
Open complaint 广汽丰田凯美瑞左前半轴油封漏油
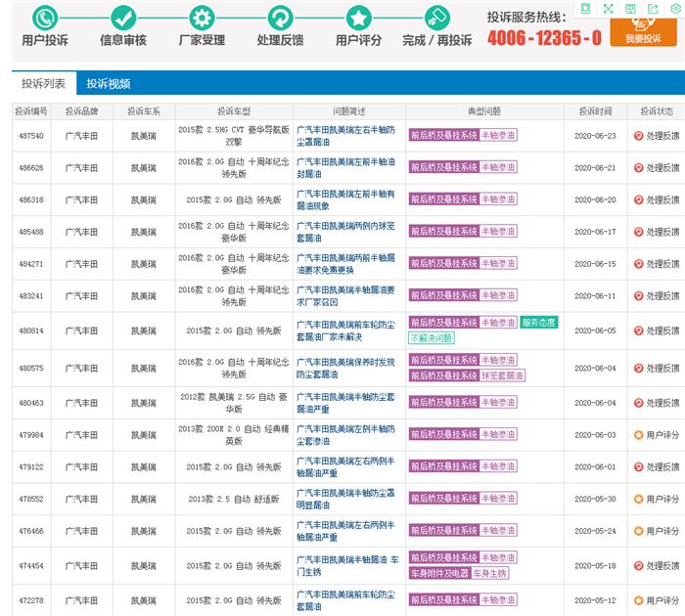(345, 167)
